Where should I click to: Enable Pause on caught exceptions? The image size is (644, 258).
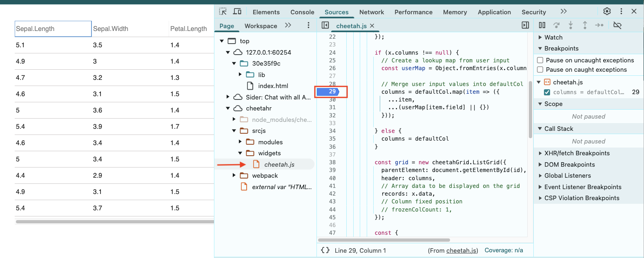pos(540,70)
